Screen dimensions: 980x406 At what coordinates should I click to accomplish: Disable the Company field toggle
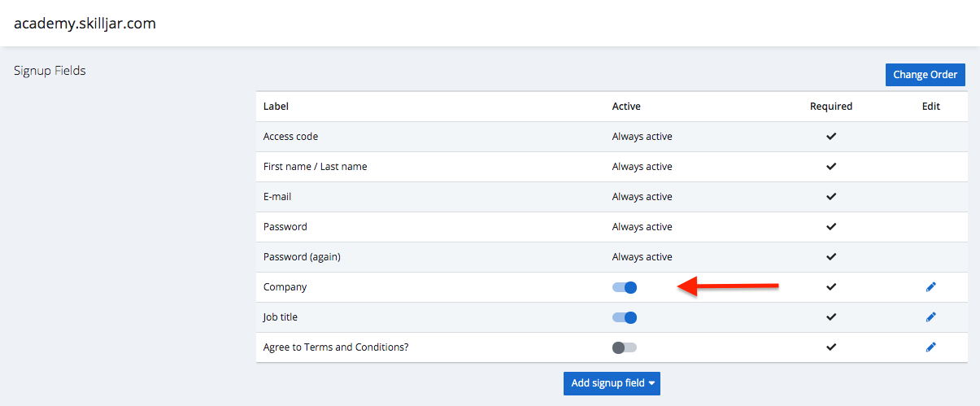[x=625, y=287]
